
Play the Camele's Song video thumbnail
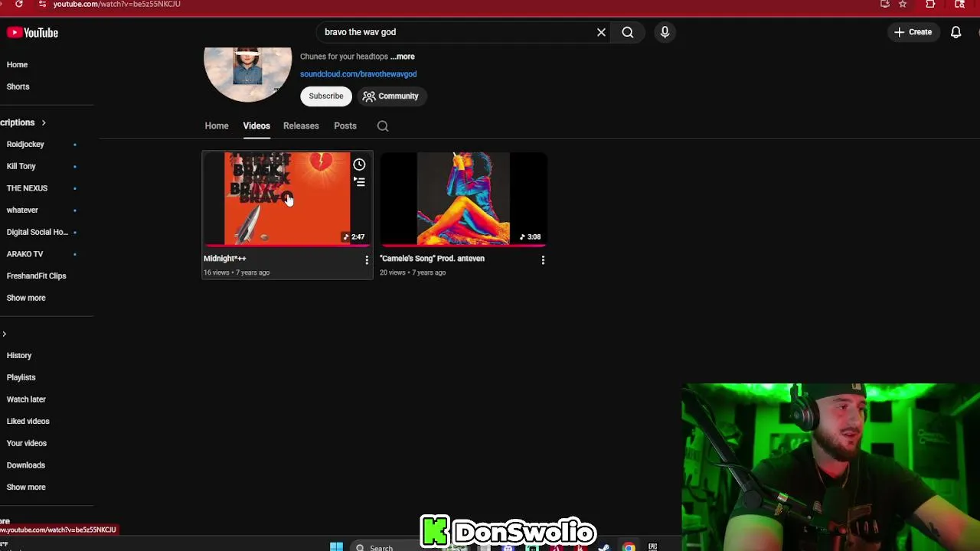pos(463,199)
